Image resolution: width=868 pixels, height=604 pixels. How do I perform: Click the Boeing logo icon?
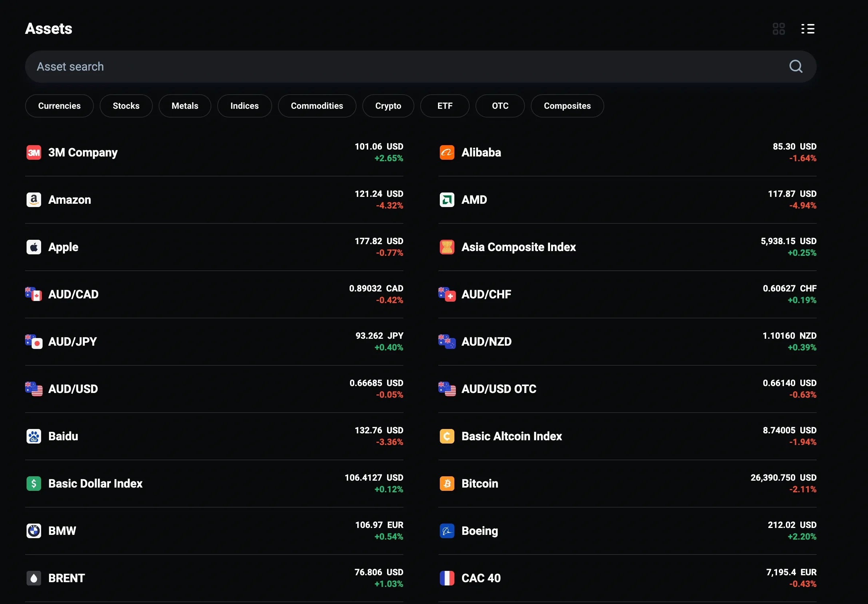447,531
